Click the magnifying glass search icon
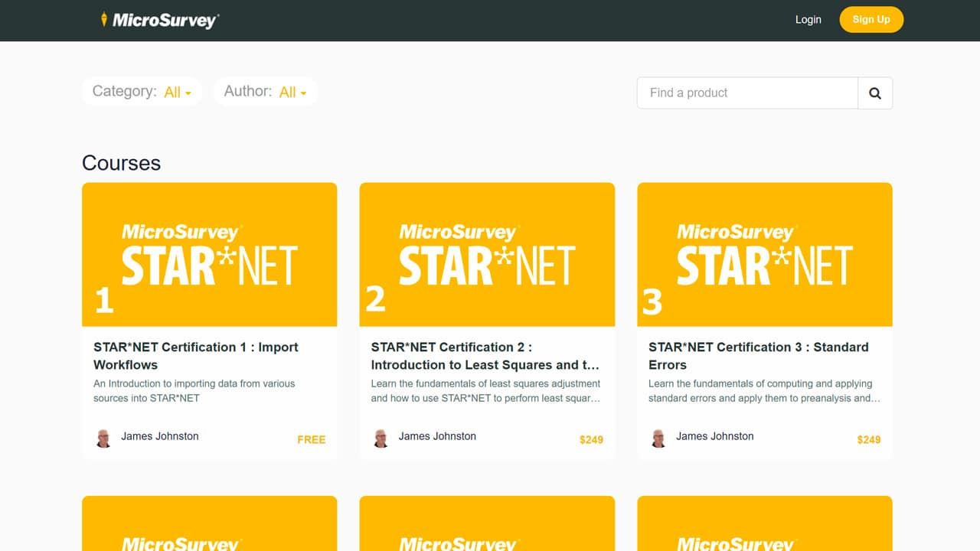This screenshot has width=980, height=551. click(875, 93)
